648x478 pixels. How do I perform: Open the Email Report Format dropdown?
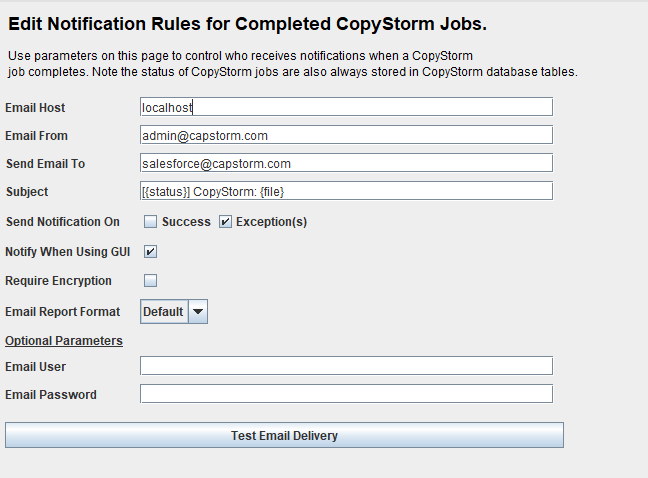click(x=174, y=312)
